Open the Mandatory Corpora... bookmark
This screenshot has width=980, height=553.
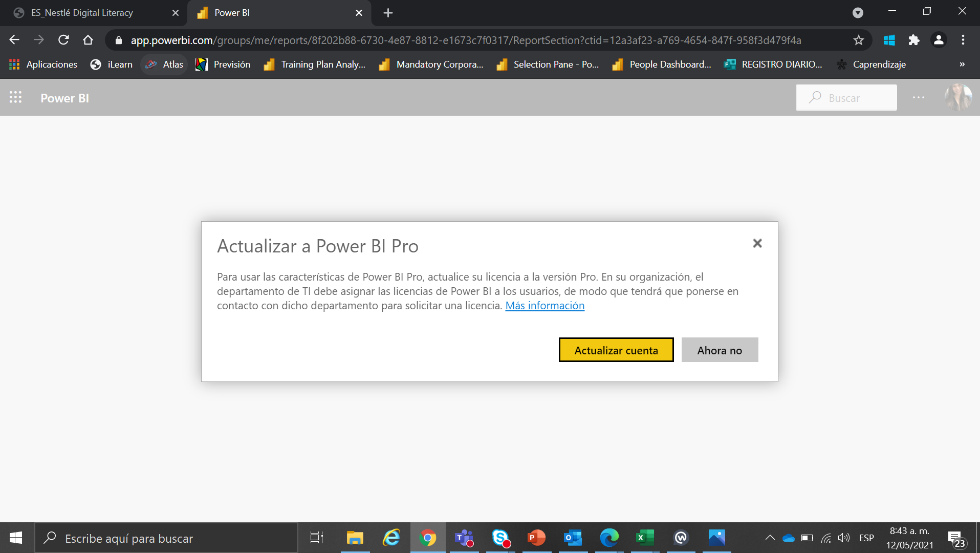[x=431, y=65]
